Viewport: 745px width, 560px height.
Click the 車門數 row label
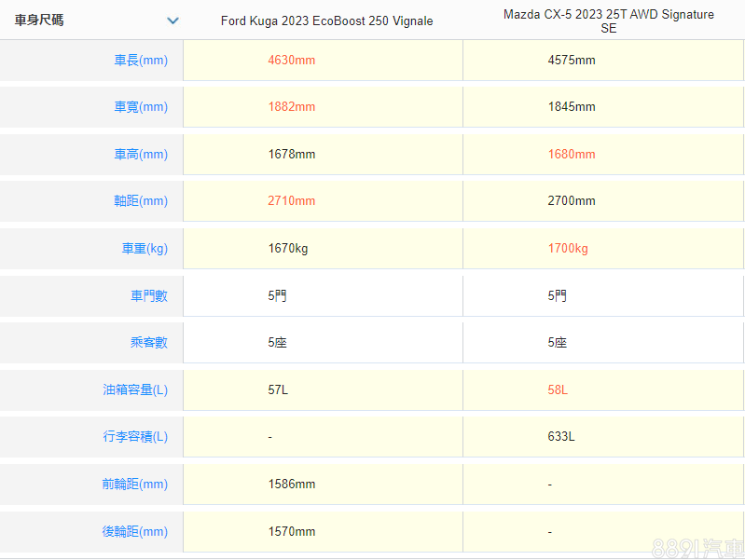[149, 296]
